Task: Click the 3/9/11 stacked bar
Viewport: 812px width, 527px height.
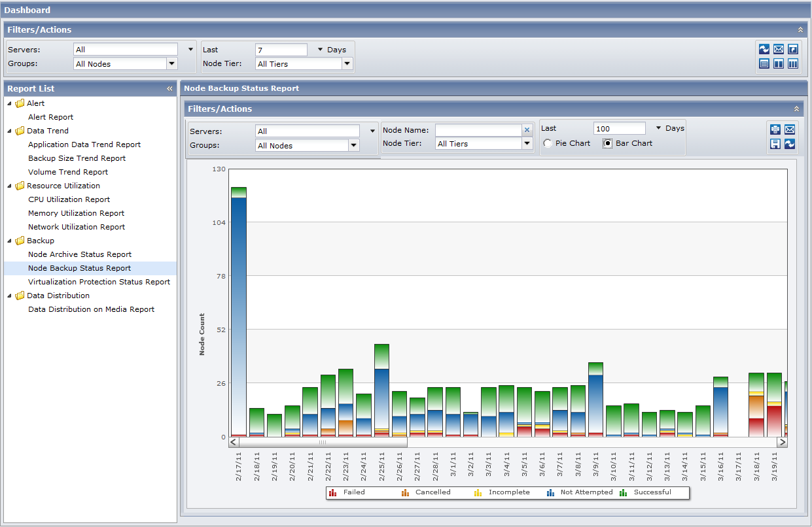Action: [595, 399]
